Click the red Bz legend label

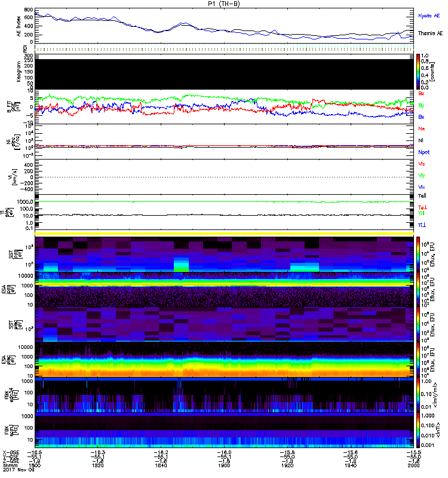coord(422,93)
